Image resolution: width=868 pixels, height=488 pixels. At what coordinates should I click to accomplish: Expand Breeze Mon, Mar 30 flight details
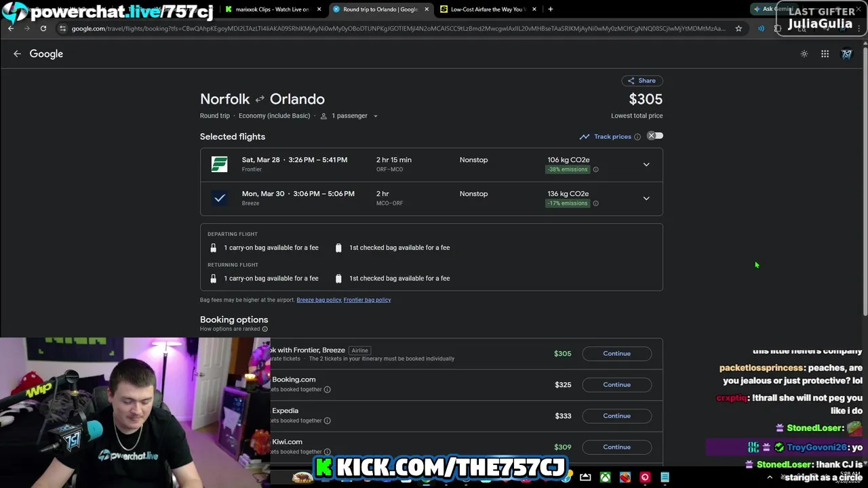pyautogui.click(x=646, y=199)
